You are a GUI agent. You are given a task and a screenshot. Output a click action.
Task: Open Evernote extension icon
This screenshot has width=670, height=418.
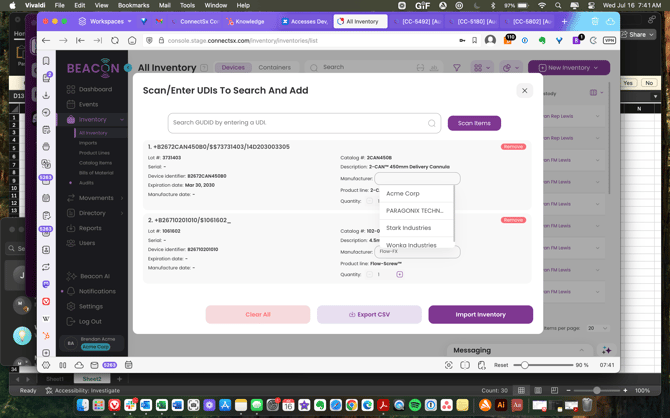point(542,41)
